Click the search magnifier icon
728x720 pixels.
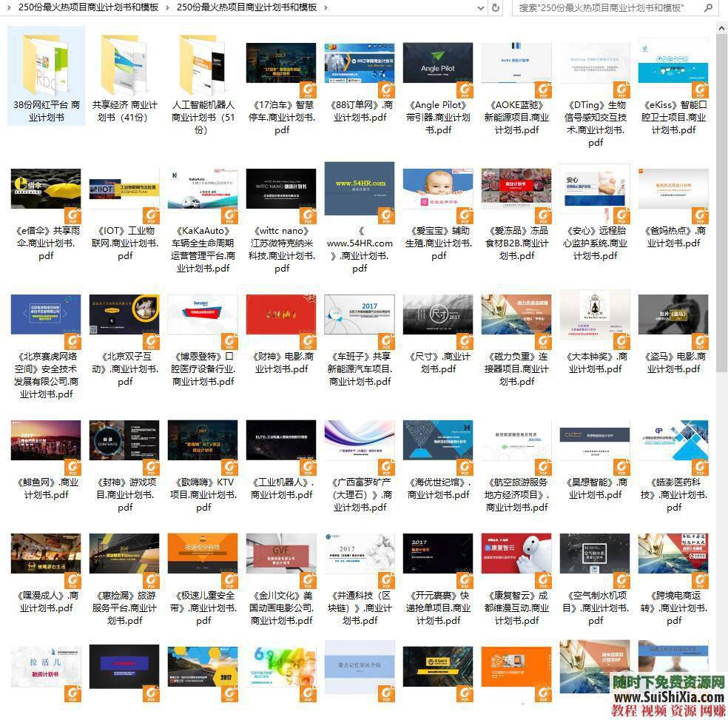(709, 8)
